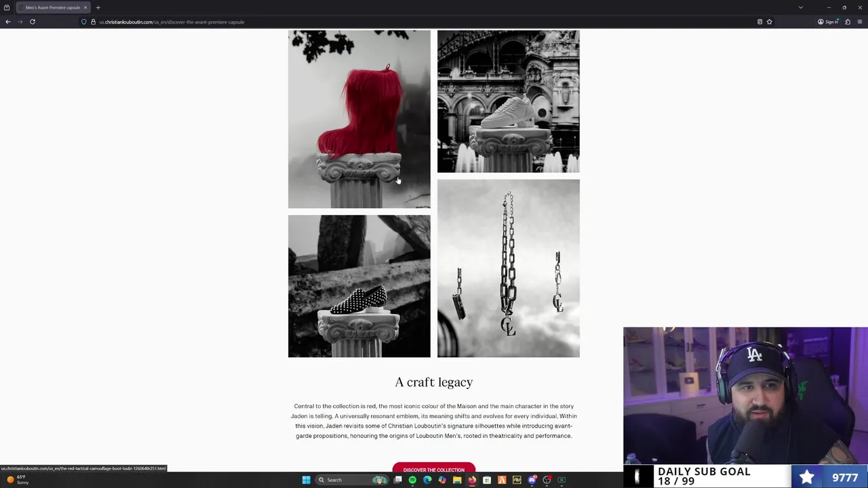Image resolution: width=868 pixels, height=488 pixels.
Task: View site security padlock info
Action: pyautogui.click(x=94, y=22)
